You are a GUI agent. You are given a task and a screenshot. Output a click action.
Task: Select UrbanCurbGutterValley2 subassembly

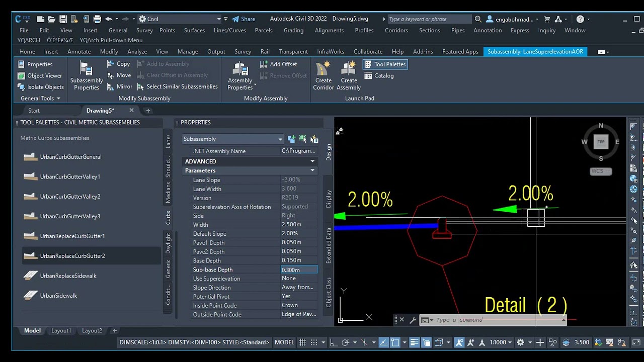click(x=70, y=197)
